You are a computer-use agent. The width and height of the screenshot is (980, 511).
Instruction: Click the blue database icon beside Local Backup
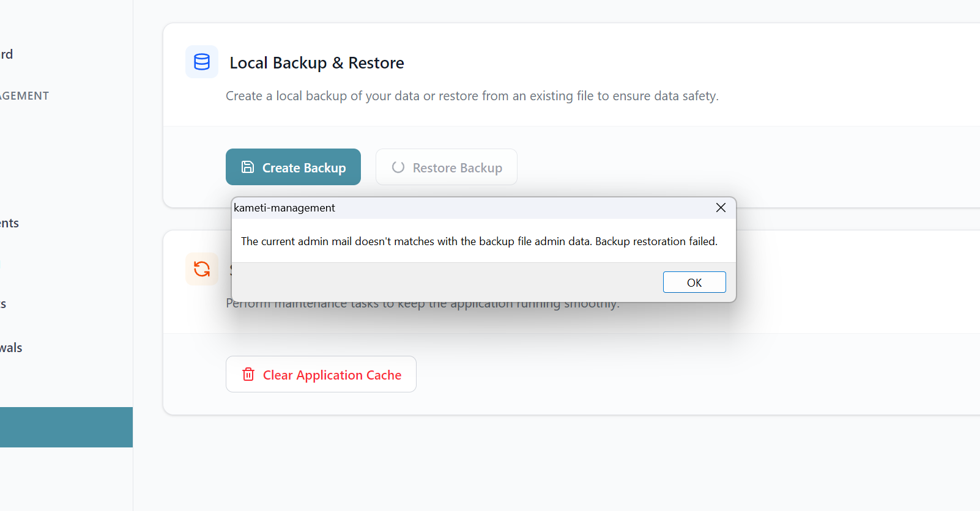202,62
